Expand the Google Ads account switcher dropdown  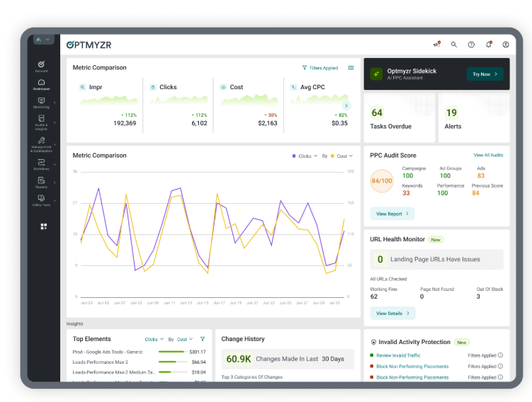tap(43, 40)
